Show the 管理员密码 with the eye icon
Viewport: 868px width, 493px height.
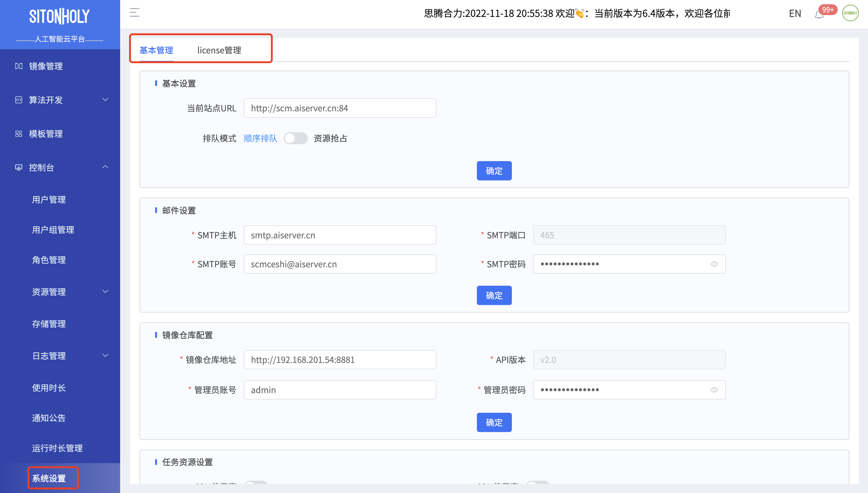coord(714,390)
